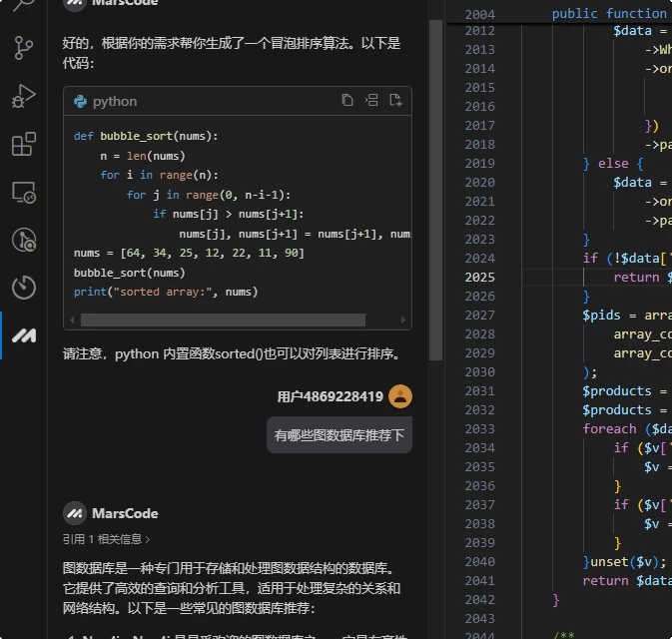Screen dimensions: 672x639
Task: Click right arrow of code scrollbar
Action: click(404, 320)
